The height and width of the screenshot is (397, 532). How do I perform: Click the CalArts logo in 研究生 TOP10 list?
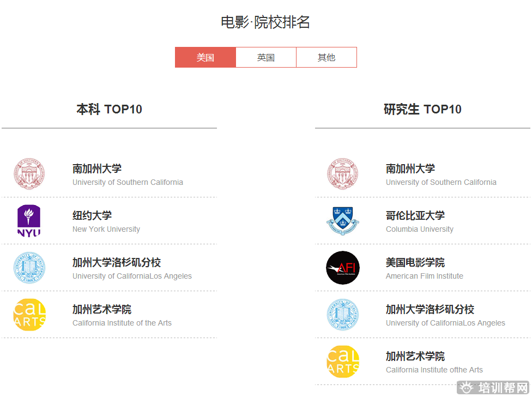(343, 362)
